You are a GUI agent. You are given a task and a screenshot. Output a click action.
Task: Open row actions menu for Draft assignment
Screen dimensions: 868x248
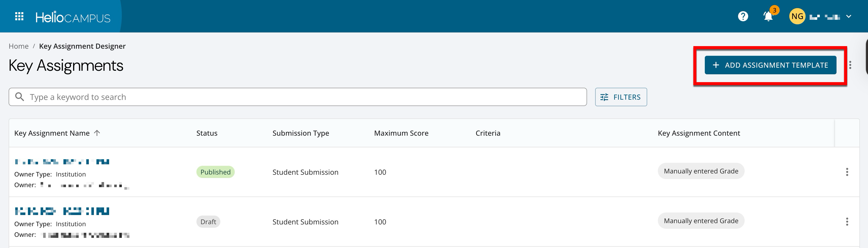pyautogui.click(x=847, y=221)
